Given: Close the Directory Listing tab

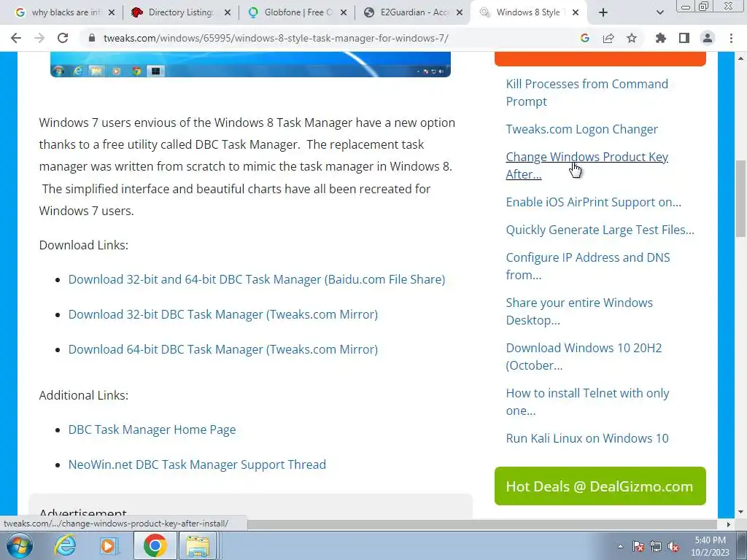Looking at the screenshot, I should click(x=228, y=12).
